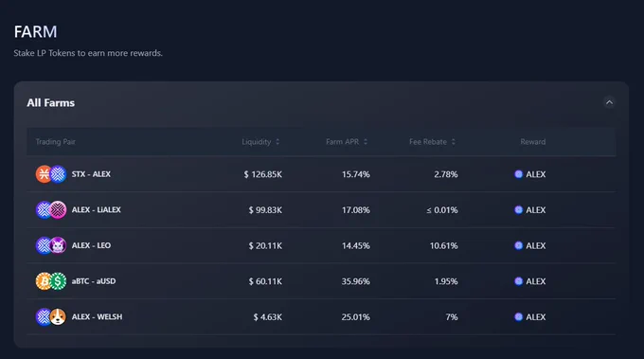The image size is (644, 359).
Task: Click ALEX reward icon in aBTC - aUSD row
Action: coord(518,281)
